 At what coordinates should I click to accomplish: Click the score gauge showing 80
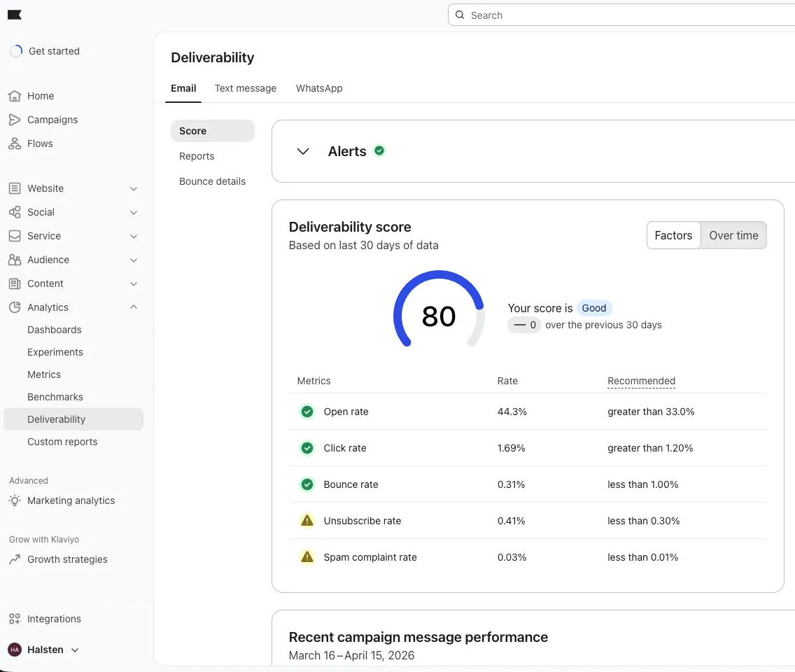click(439, 309)
